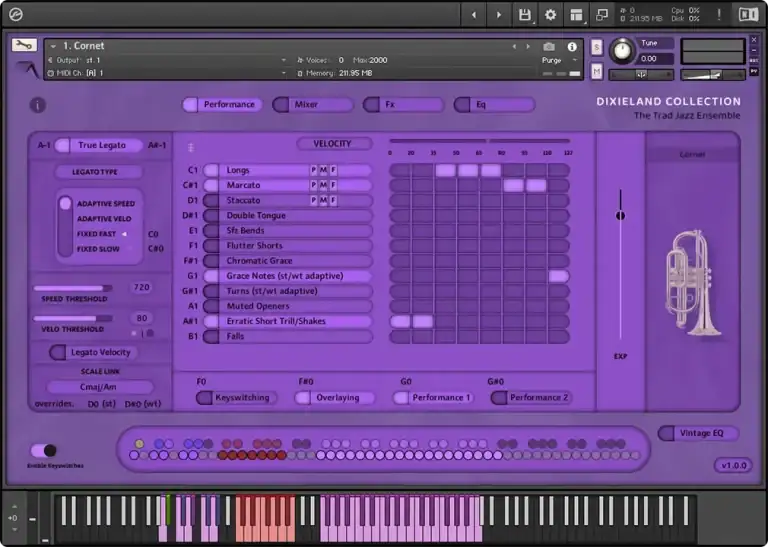Click the Max voices value 2000
The image size is (768, 547).
point(378,60)
